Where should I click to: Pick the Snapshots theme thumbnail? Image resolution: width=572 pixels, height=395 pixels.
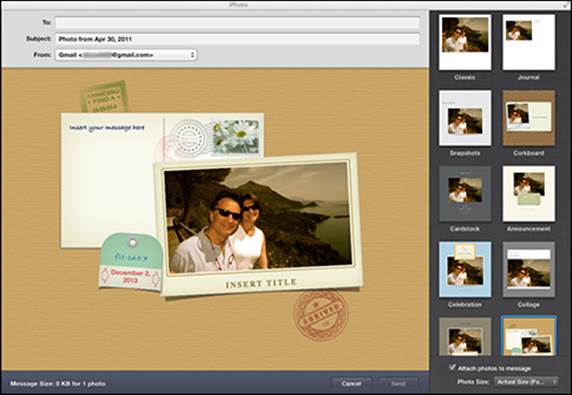[465, 118]
